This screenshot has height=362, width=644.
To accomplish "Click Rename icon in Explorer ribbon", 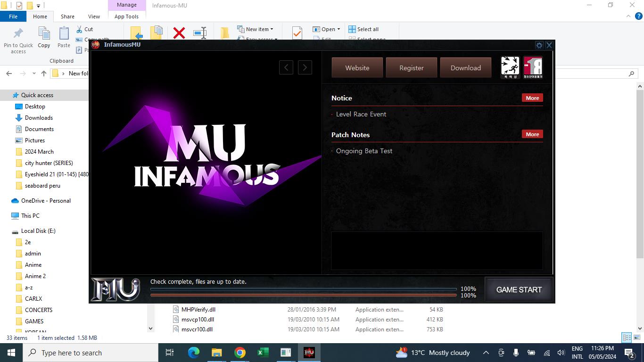I will tap(200, 33).
